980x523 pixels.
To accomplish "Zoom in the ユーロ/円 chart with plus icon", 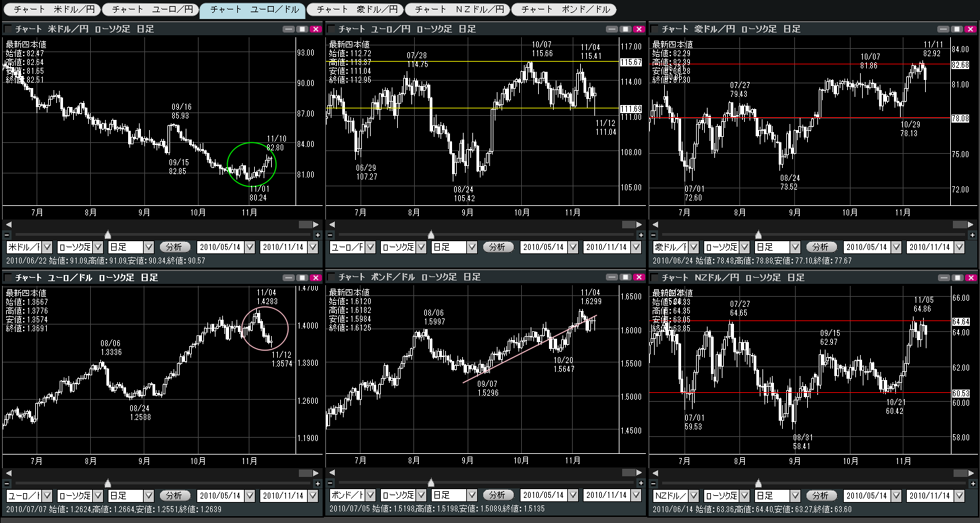I will pos(641,234).
